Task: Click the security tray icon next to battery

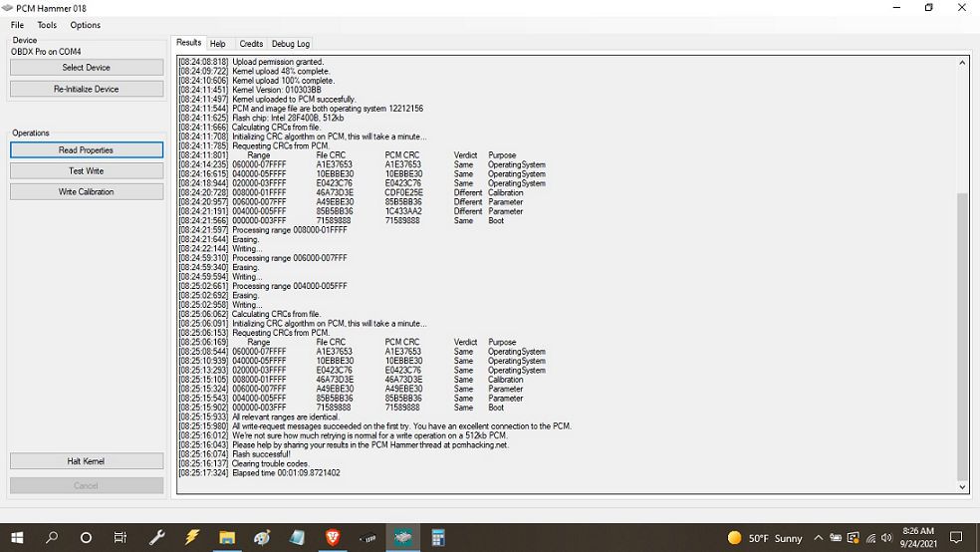Action: [x=854, y=538]
